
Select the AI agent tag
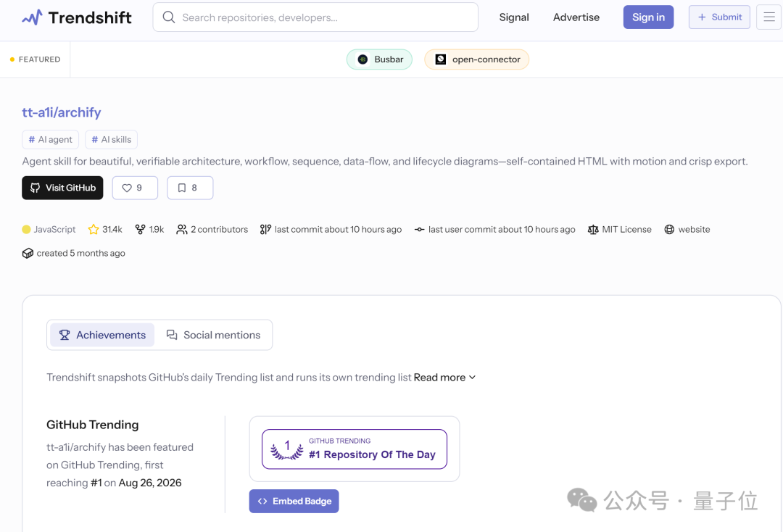click(51, 140)
